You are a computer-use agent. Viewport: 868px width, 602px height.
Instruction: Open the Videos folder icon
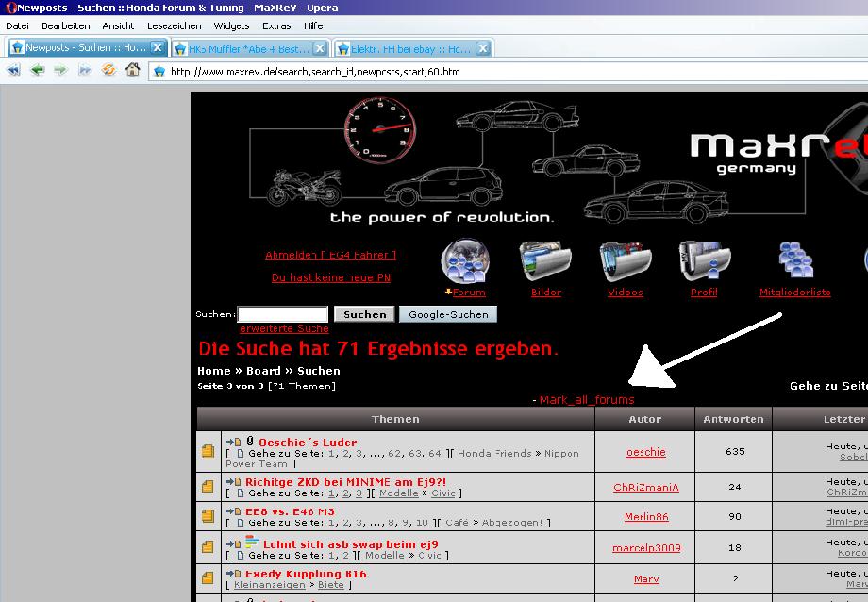pyautogui.click(x=625, y=260)
